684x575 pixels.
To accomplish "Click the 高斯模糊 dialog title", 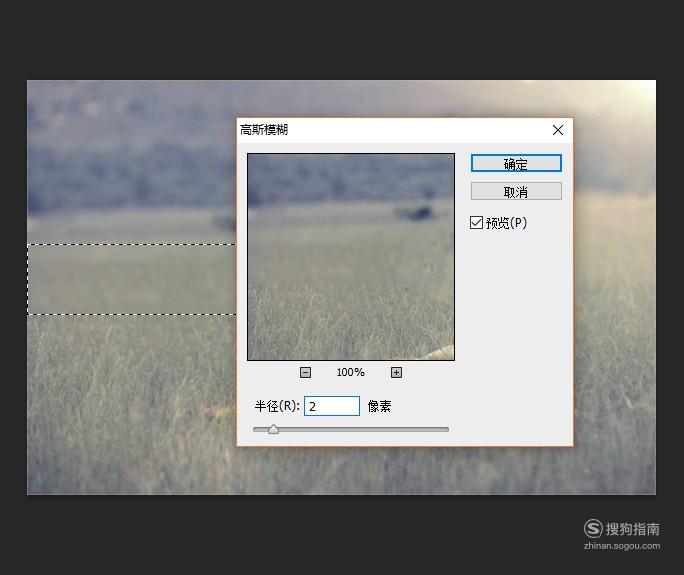I will pyautogui.click(x=264, y=130).
